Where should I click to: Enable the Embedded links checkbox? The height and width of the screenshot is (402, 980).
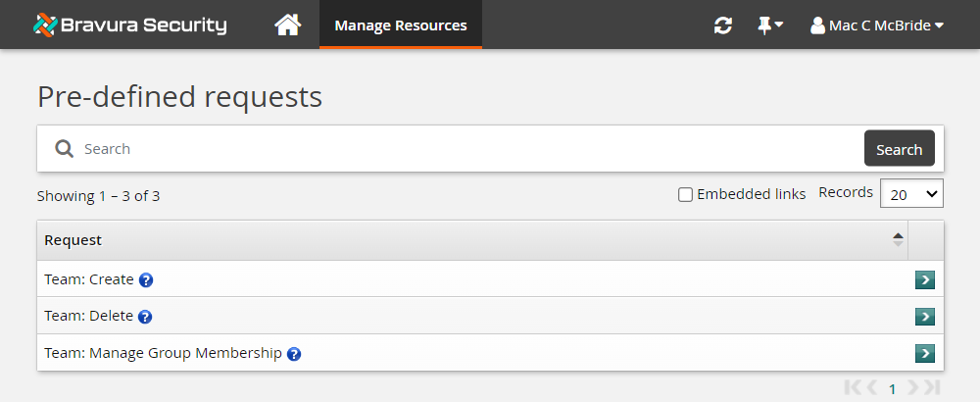tap(686, 195)
